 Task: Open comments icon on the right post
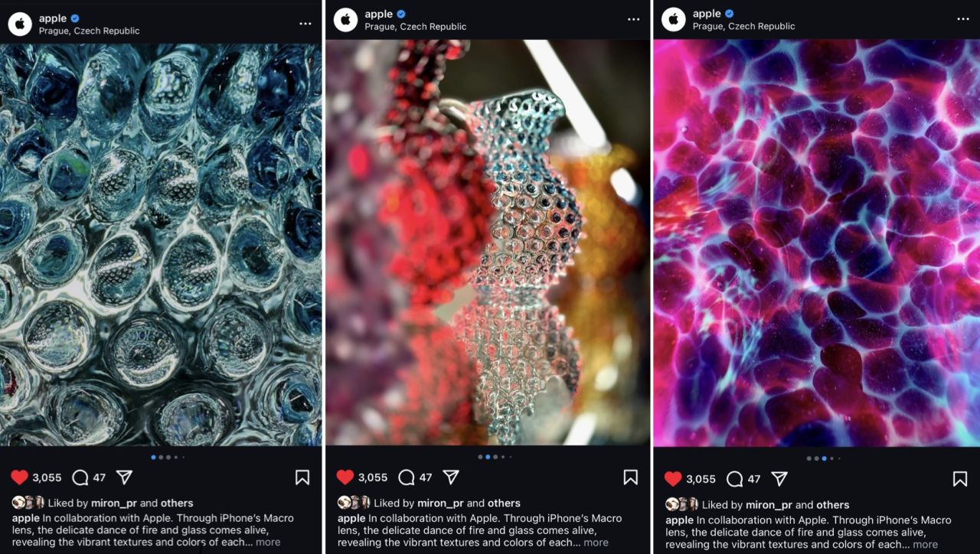click(734, 479)
